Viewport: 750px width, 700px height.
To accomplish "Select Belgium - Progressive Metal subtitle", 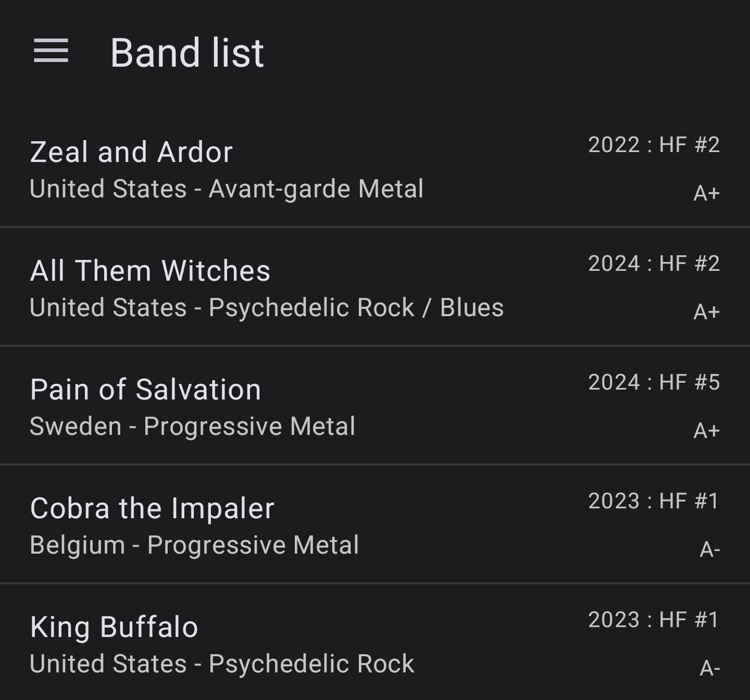I will pos(194,545).
